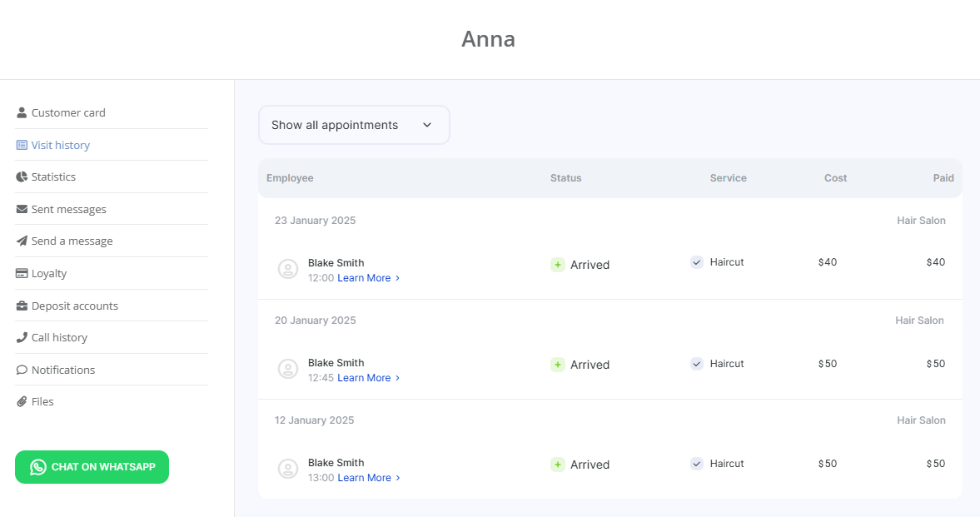The height and width of the screenshot is (517, 980).
Task: Click Haircut checkmark for 20 January visit
Action: coord(697,364)
